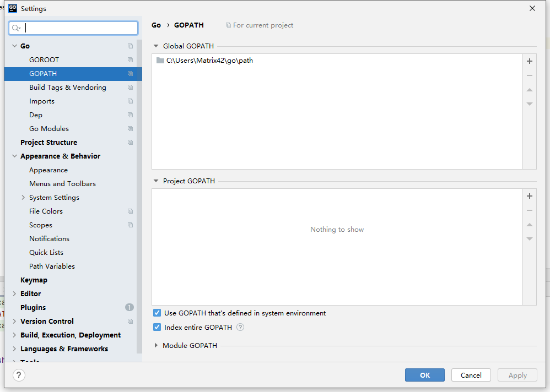Click the help question mark button at bottom left
Image resolution: width=550 pixels, height=392 pixels.
click(19, 375)
